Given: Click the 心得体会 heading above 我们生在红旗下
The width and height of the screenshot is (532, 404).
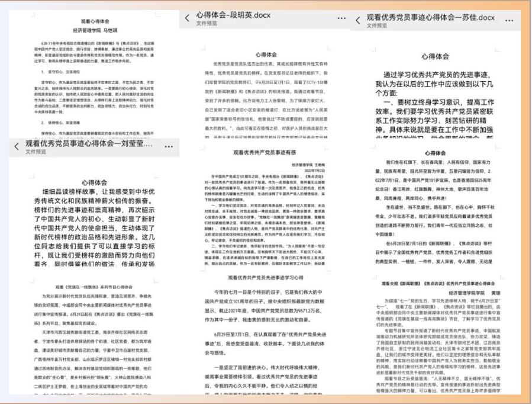Looking at the screenshot, I should point(436,153).
